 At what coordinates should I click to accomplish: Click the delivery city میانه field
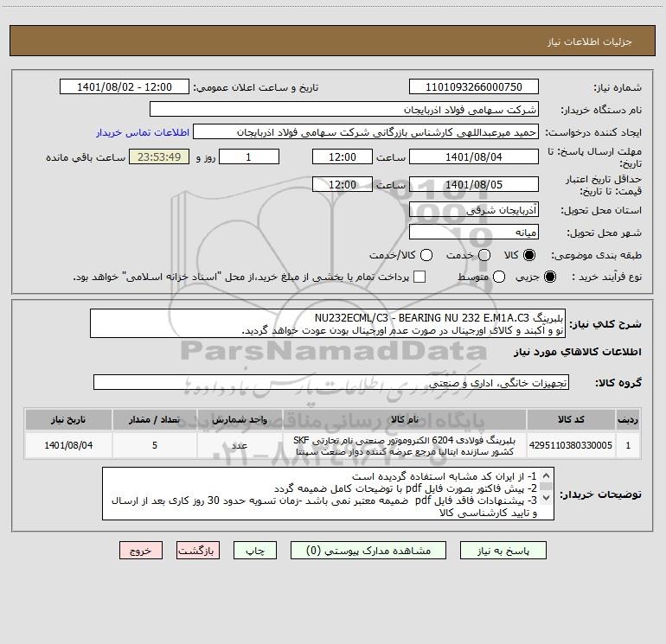point(474,233)
